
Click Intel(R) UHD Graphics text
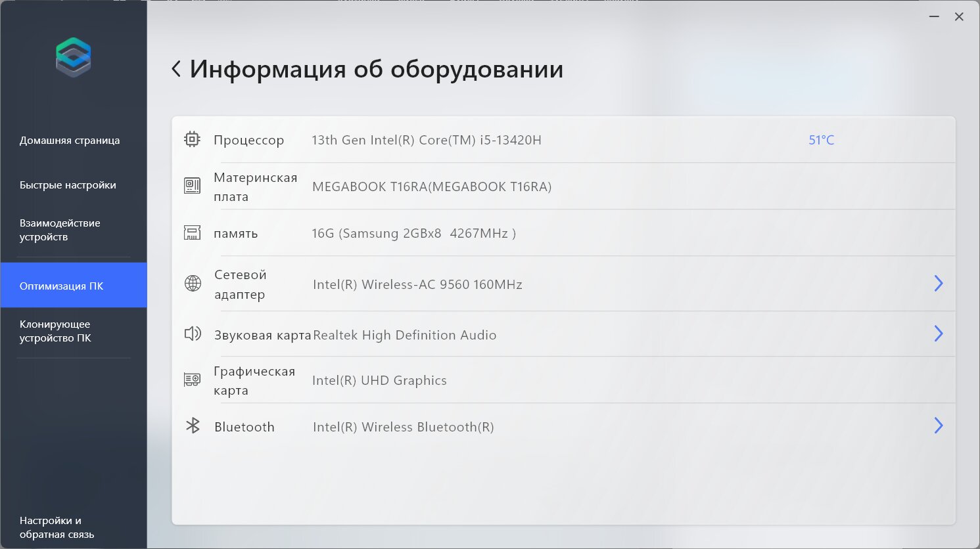click(x=379, y=380)
